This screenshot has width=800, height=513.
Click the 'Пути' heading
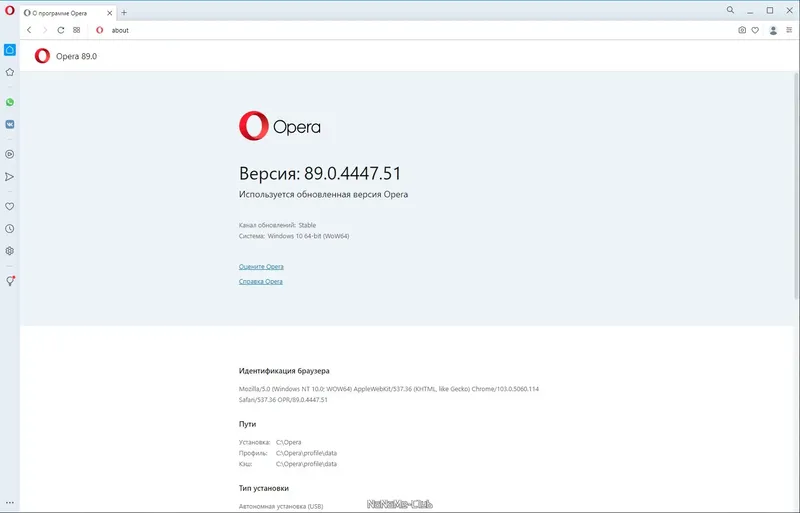[247, 424]
